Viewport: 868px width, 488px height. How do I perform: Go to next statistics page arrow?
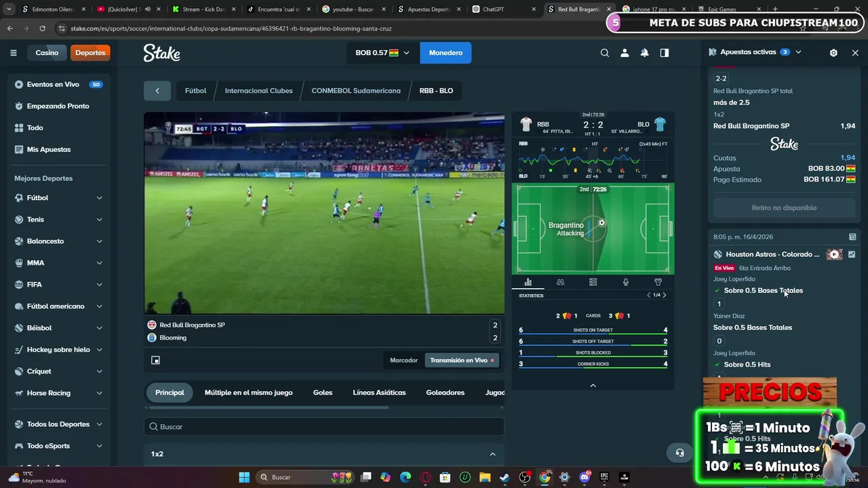pos(665,296)
